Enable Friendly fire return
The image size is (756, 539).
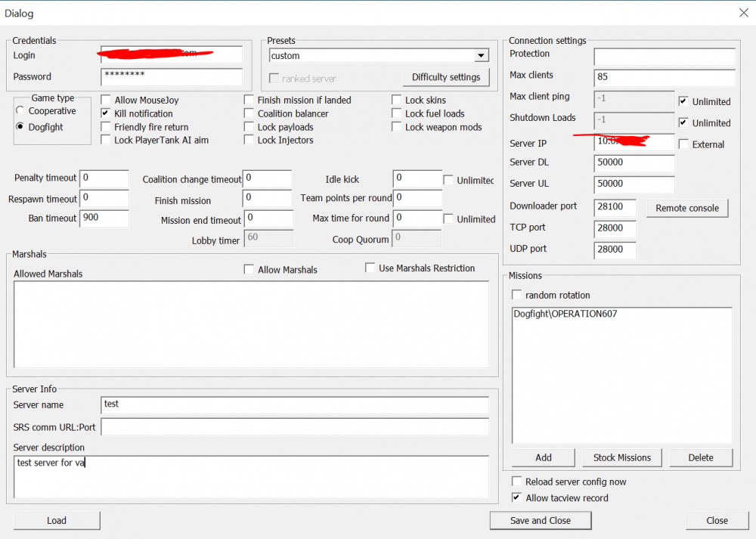105,126
